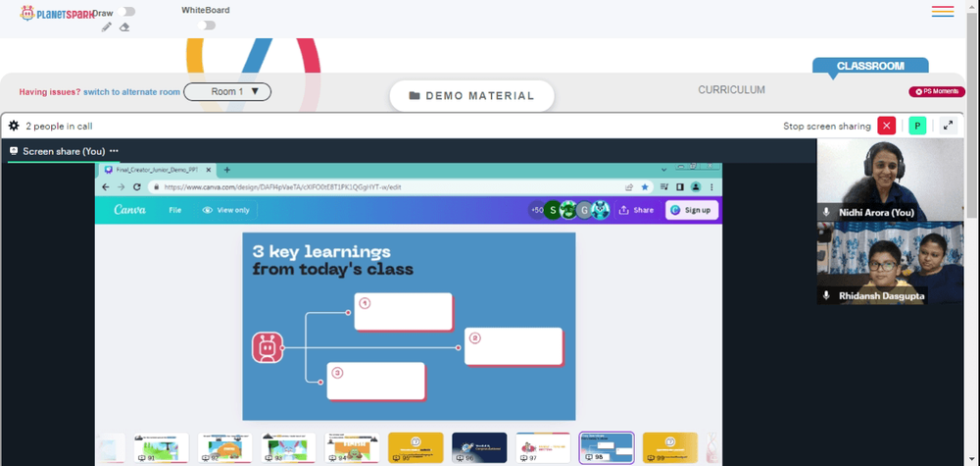Open the Room 1 dropdown

[227, 92]
